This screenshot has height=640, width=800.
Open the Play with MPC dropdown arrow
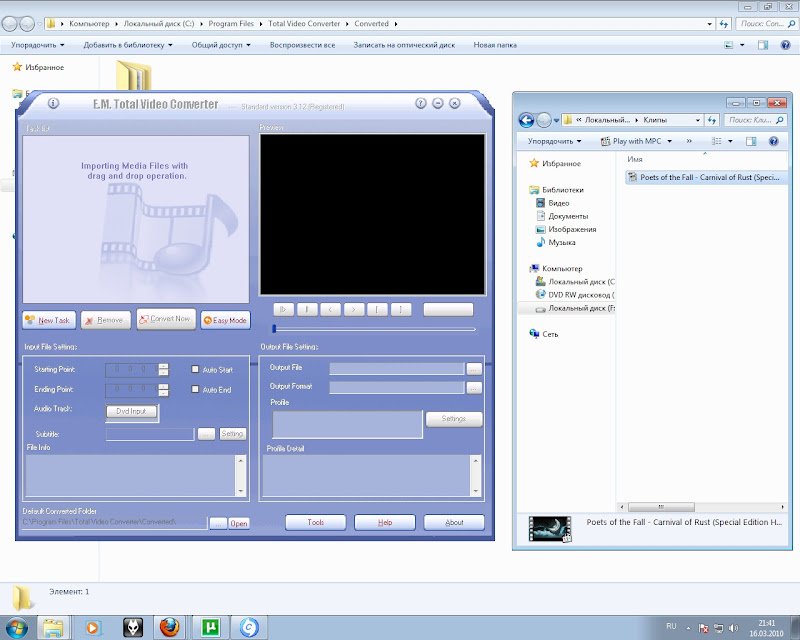pyautogui.click(x=670, y=142)
